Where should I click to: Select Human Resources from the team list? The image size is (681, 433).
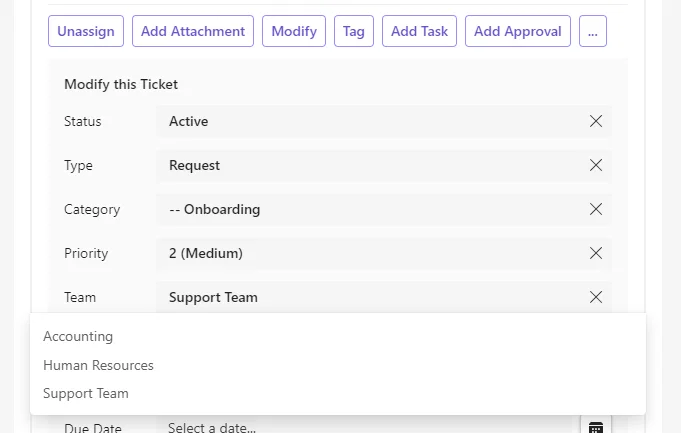coord(337,365)
